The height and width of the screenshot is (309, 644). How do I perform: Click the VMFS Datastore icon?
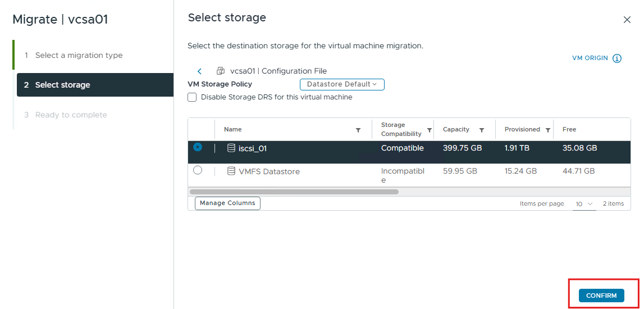pyautogui.click(x=231, y=171)
